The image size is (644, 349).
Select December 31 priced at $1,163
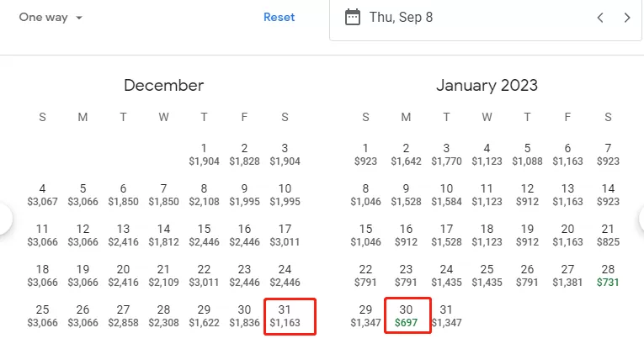[290, 316]
